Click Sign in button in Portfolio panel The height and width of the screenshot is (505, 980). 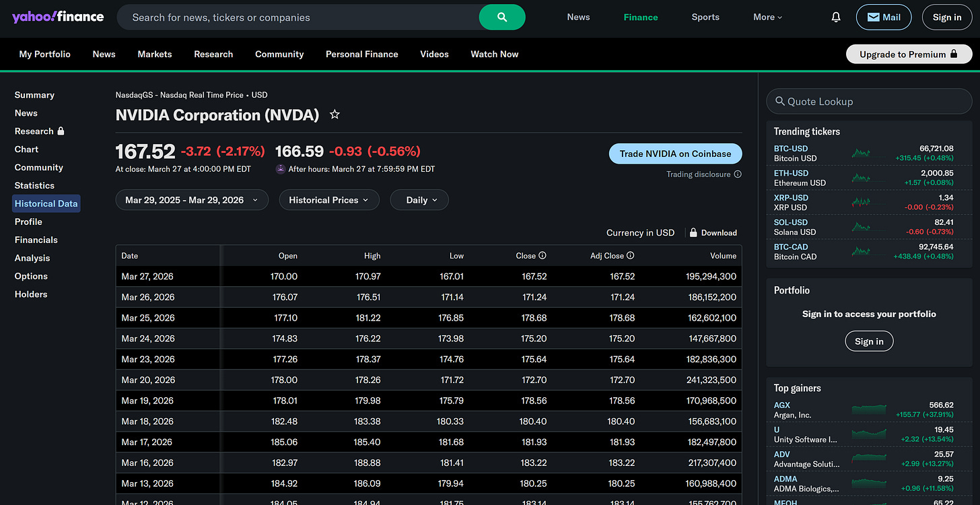(869, 341)
